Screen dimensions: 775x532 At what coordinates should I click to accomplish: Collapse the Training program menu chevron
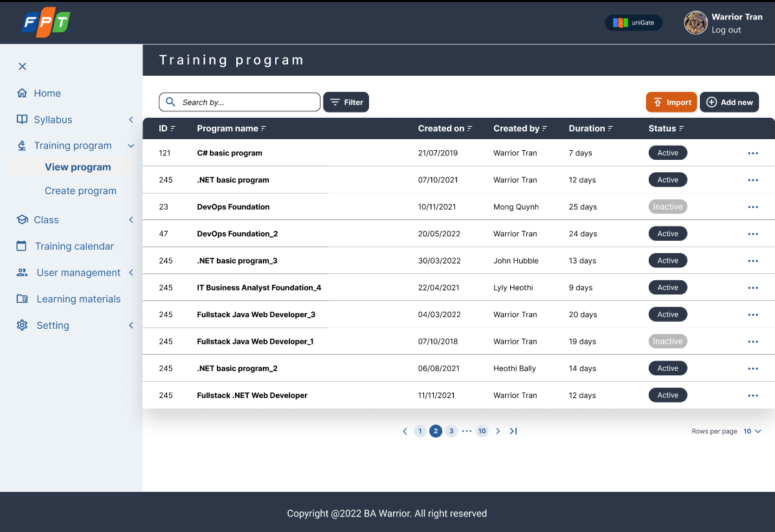131,146
